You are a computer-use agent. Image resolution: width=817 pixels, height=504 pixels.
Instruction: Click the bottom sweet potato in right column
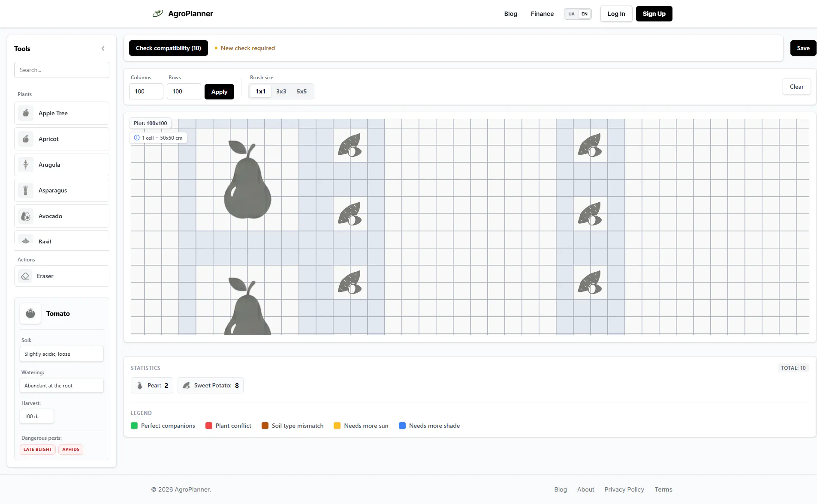[590, 282]
